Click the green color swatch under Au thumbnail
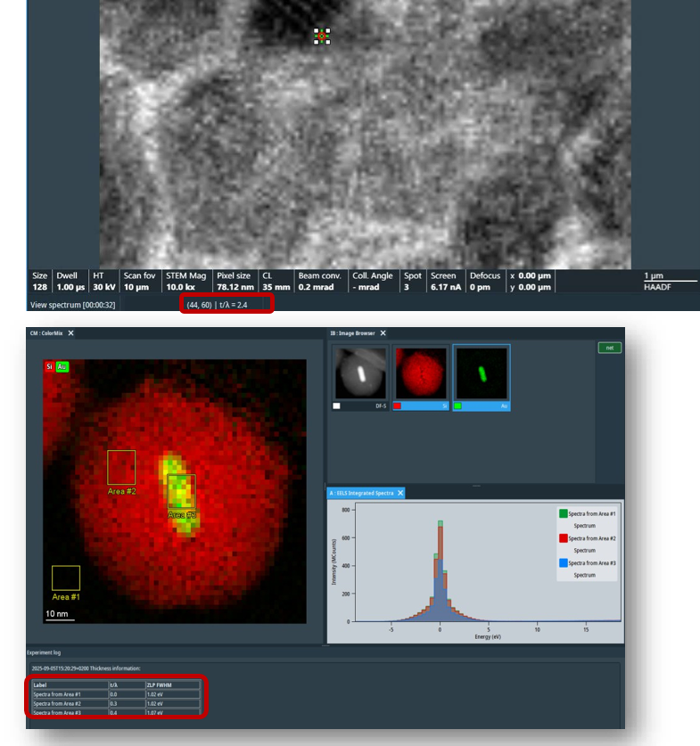 (x=458, y=406)
